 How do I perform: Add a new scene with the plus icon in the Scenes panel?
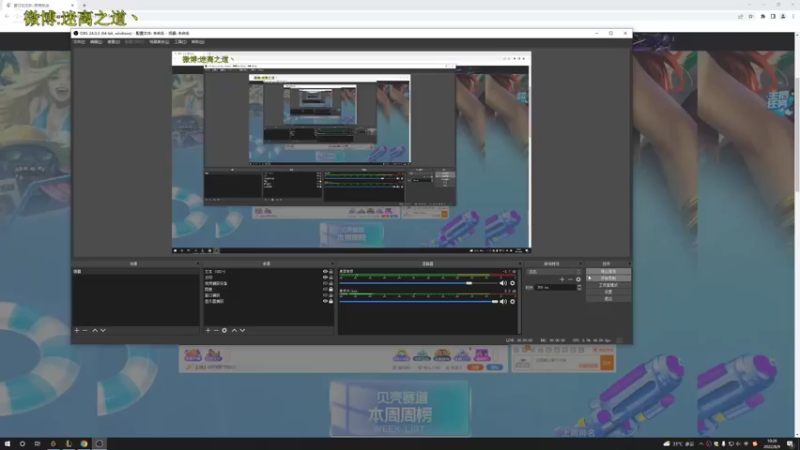coord(77,330)
